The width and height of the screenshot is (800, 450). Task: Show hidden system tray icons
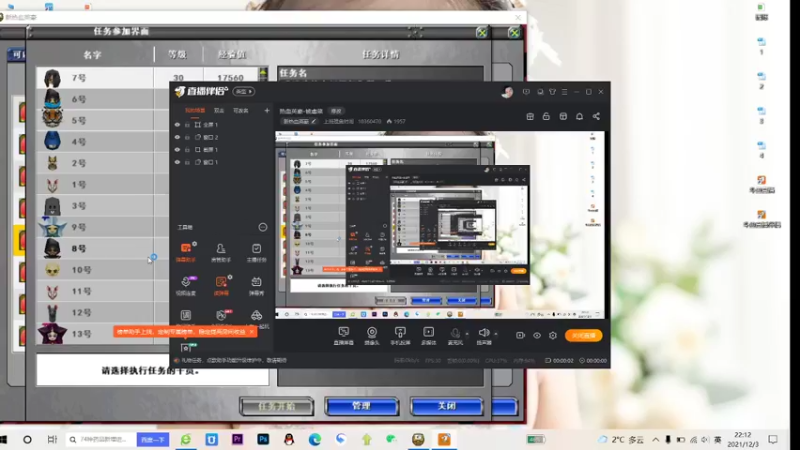tap(656, 439)
